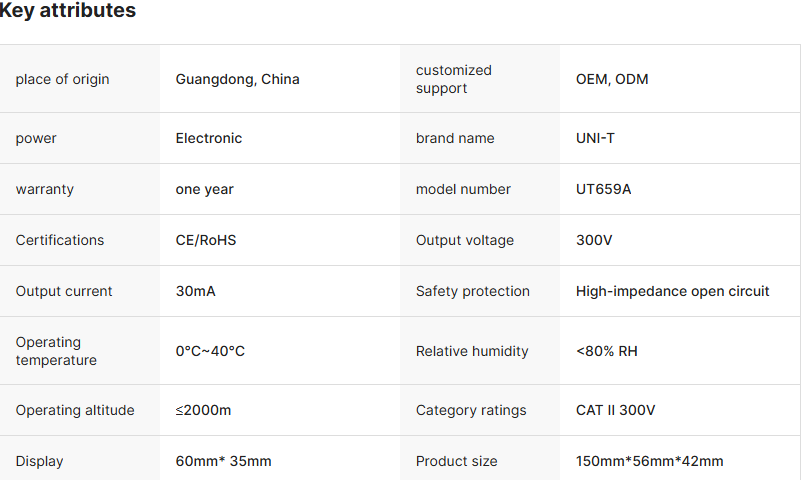Click the CAT II 300V value
Image resolution: width=802 pixels, height=480 pixels.
pyautogui.click(x=616, y=410)
